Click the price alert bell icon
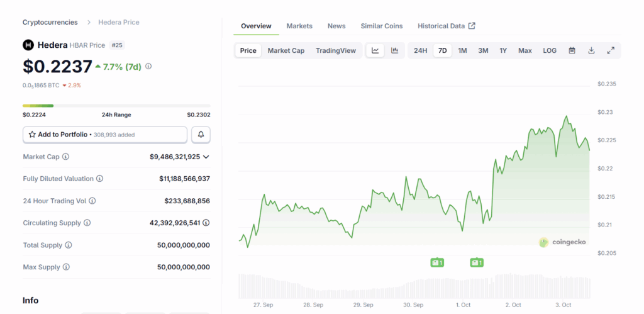The image size is (644, 314). click(201, 135)
